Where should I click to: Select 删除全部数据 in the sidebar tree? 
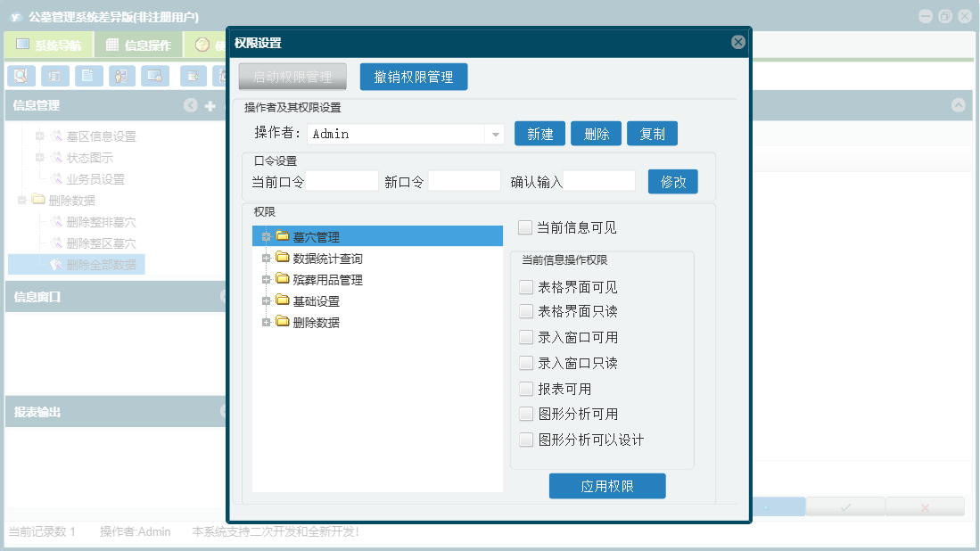point(102,264)
